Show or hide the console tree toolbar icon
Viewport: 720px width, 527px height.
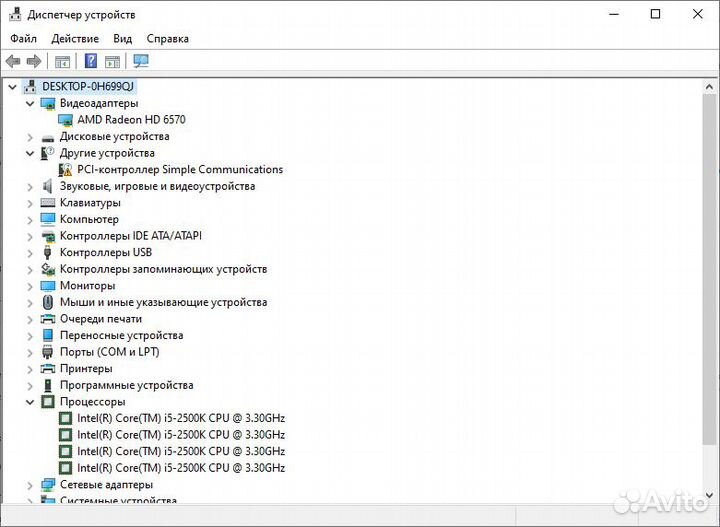pyautogui.click(x=62, y=61)
